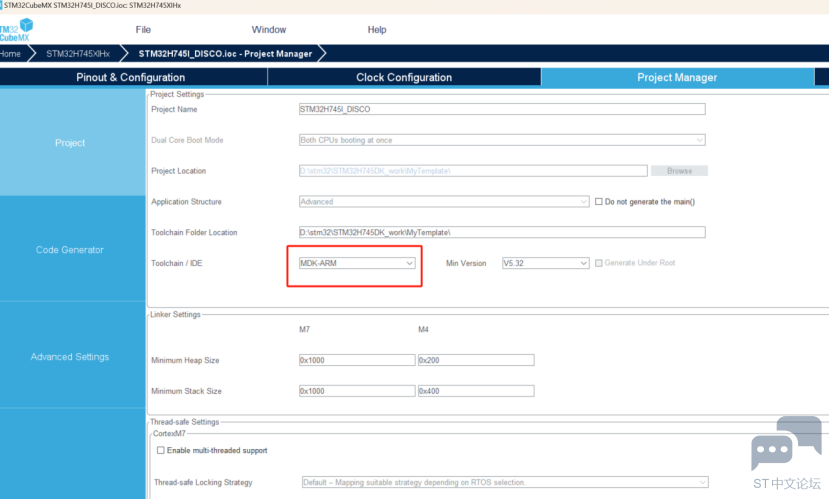Open the Advanced Settings side section

pos(72,356)
